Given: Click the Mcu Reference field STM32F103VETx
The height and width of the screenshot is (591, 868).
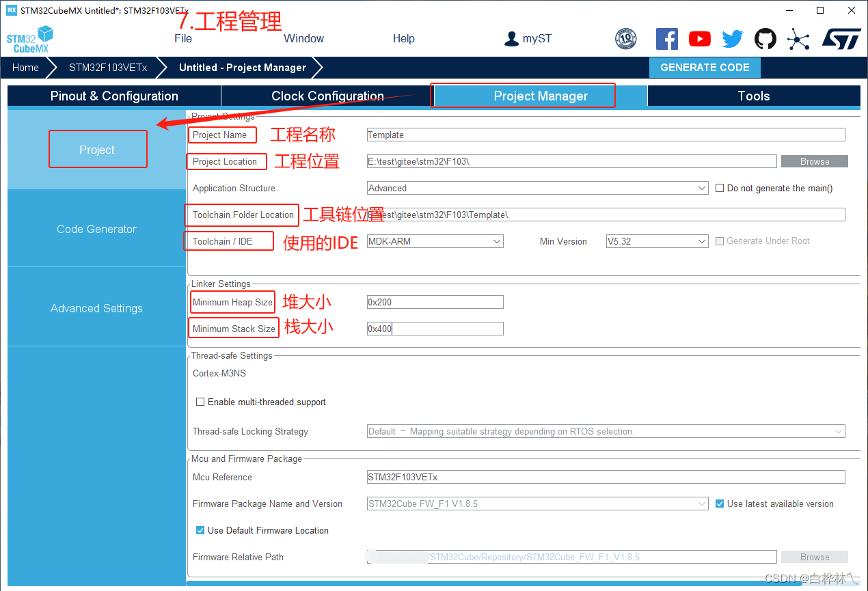Looking at the screenshot, I should (x=606, y=477).
